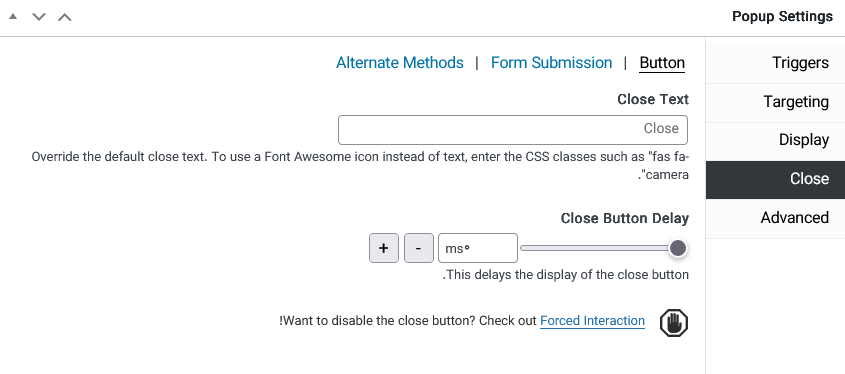This screenshot has height=374, width=845.
Task: Click the stop hand icon
Action: [x=674, y=323]
